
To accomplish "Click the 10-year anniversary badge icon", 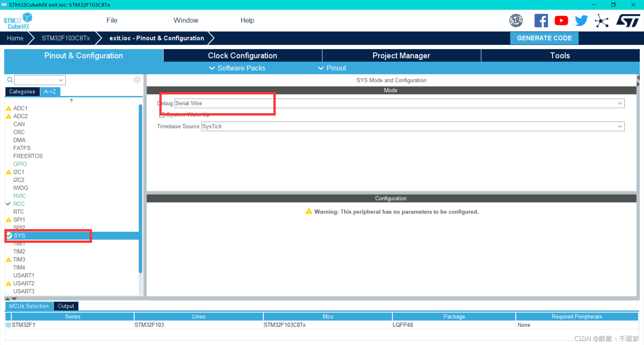I will click(516, 21).
